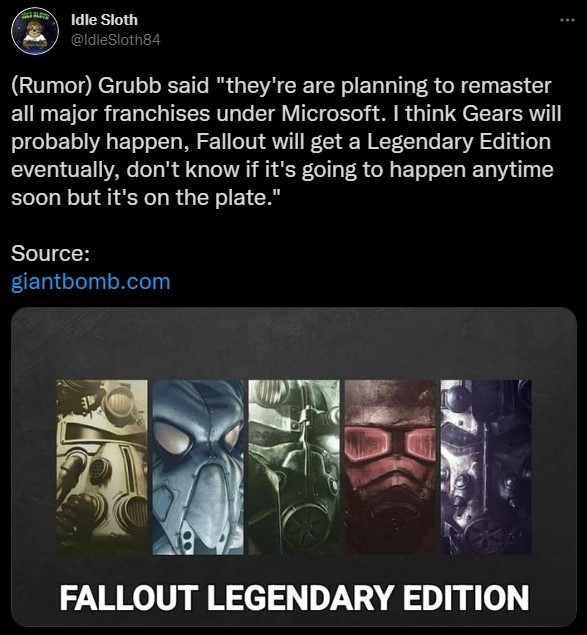This screenshot has width=587, height=635.
Task: Click the Source: label
Action: 50,254
